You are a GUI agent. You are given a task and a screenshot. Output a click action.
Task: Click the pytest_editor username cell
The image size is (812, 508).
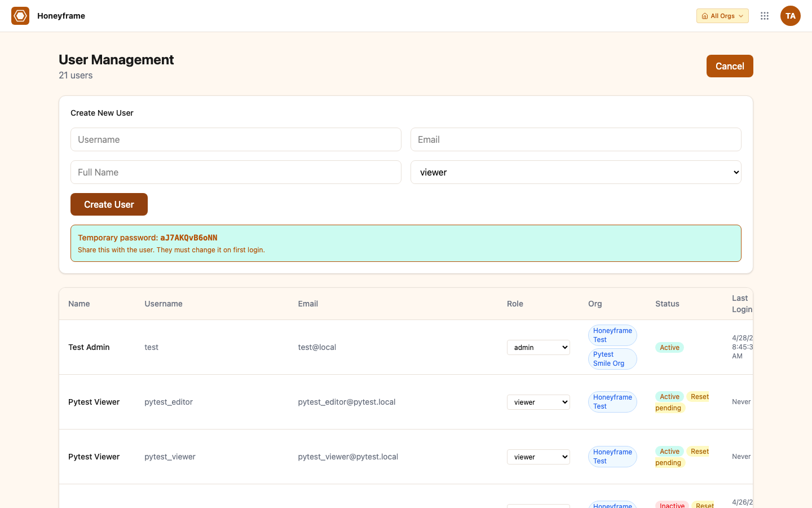tap(169, 402)
